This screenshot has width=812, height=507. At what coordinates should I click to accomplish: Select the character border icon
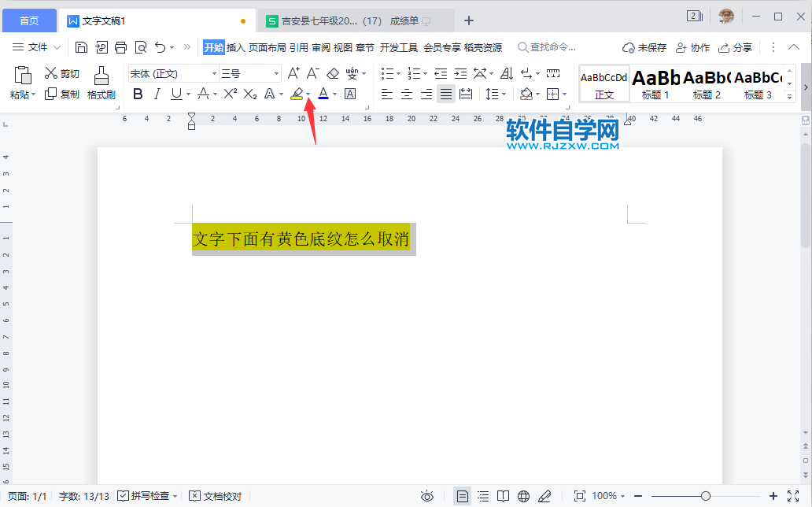350,94
